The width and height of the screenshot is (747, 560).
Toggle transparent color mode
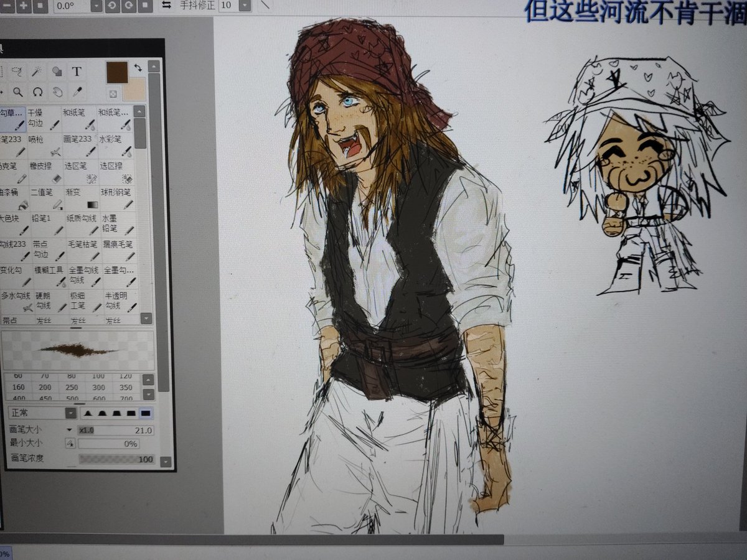(113, 95)
